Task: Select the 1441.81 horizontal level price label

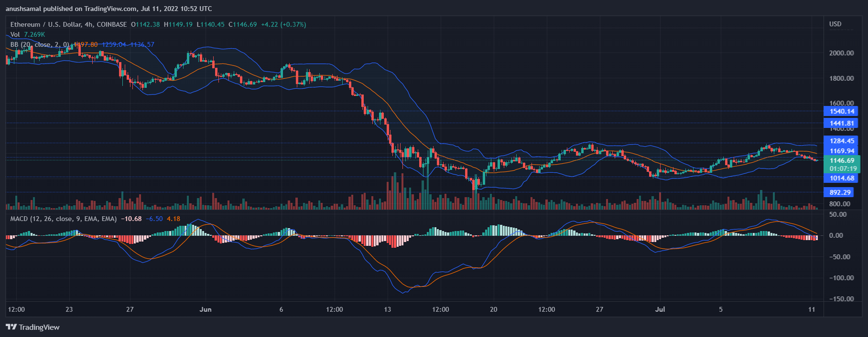Action: click(x=841, y=123)
